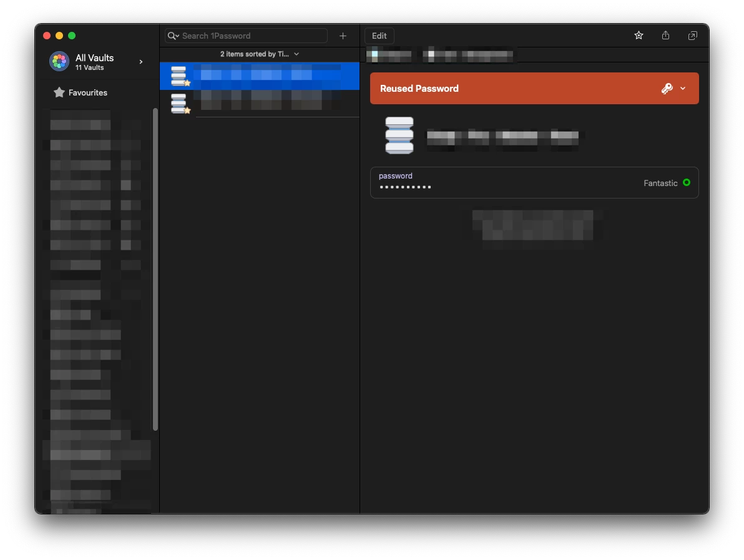Expand the Reused Password banner chevron
Image resolution: width=744 pixels, height=560 pixels.
click(683, 88)
